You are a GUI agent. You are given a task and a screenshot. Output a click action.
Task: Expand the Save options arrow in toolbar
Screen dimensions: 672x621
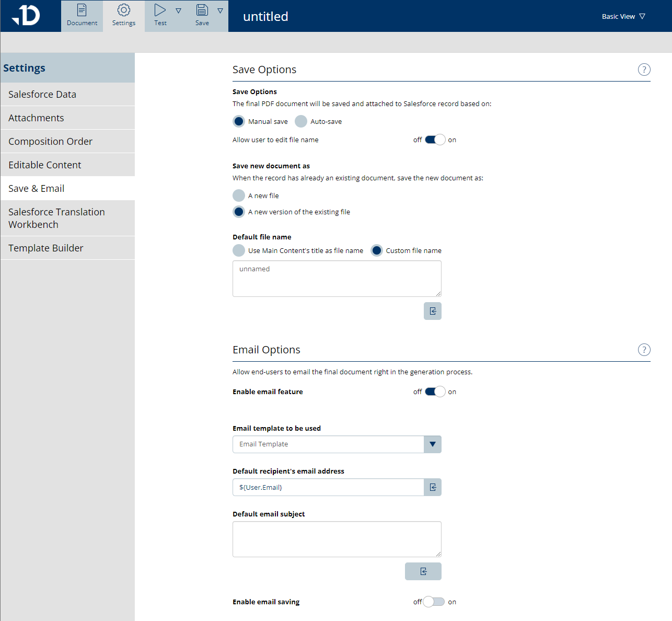click(x=220, y=10)
